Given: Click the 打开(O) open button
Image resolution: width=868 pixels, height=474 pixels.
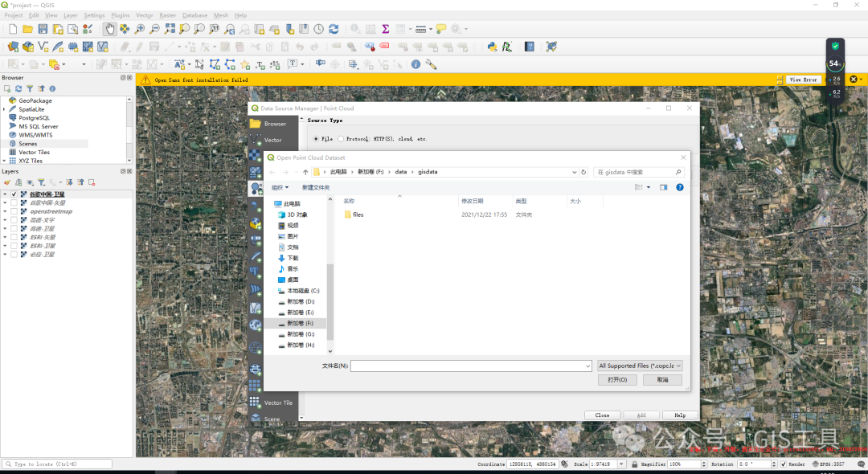Looking at the screenshot, I should [617, 380].
